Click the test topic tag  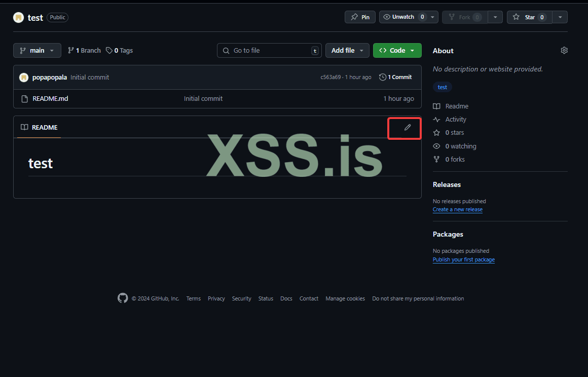pos(443,87)
